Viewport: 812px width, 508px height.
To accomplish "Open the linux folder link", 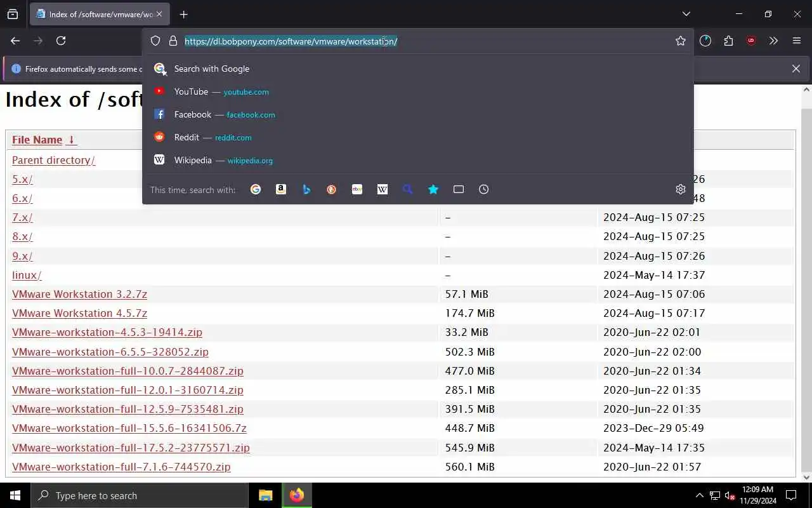I will coord(27,275).
